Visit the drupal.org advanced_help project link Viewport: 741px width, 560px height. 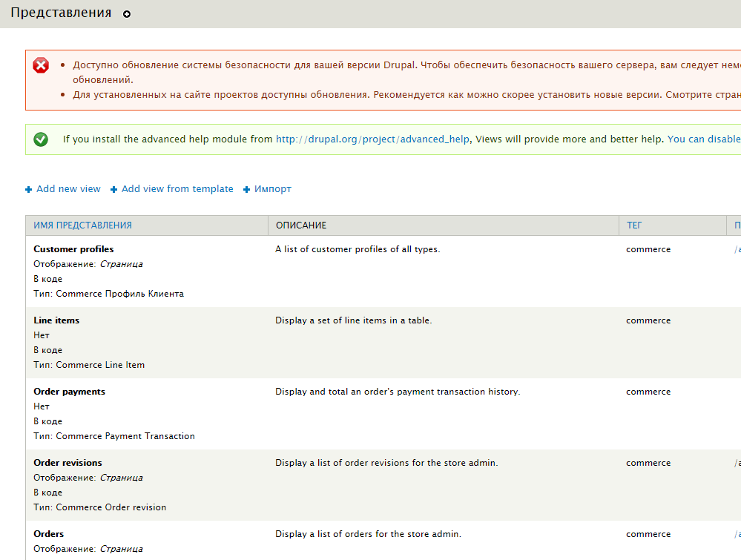coord(372,139)
